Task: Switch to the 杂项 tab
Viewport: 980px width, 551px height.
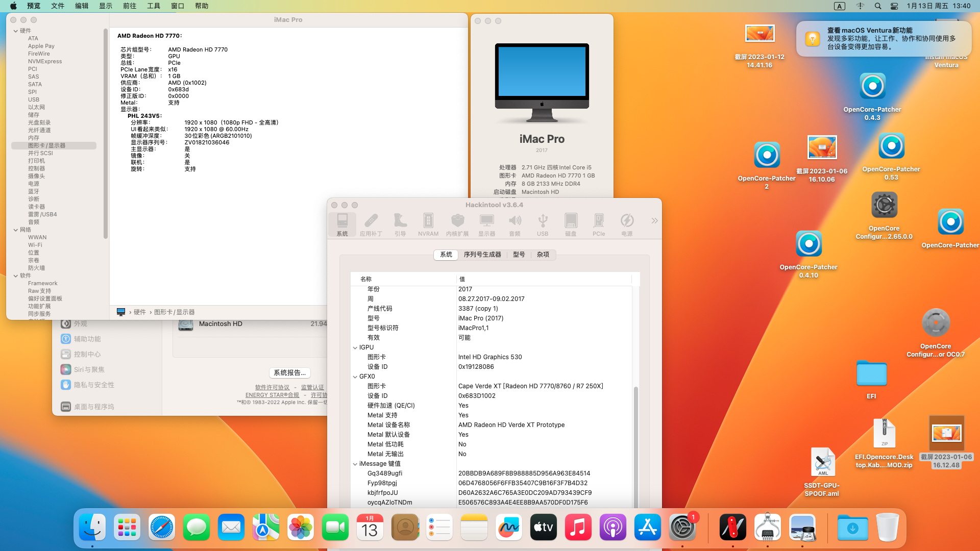Action: (x=543, y=255)
